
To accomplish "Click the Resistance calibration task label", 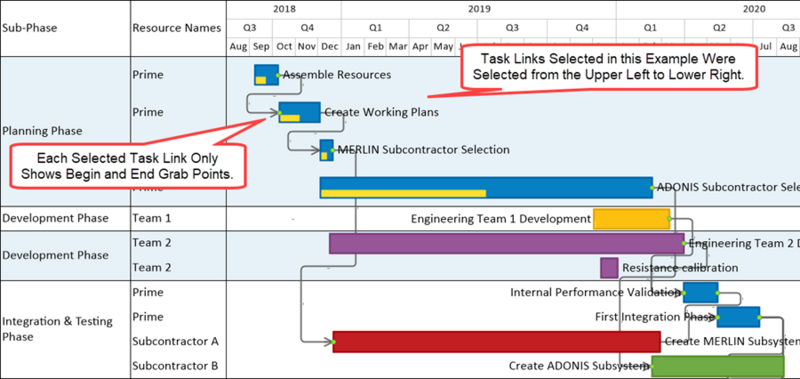I will [680, 268].
